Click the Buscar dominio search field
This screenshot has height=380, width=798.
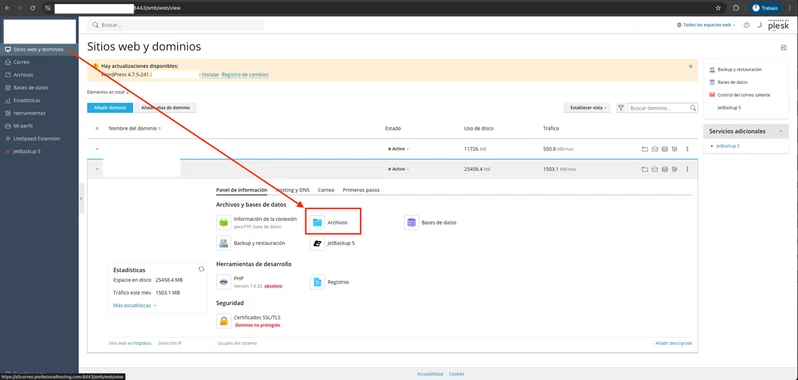(662, 108)
